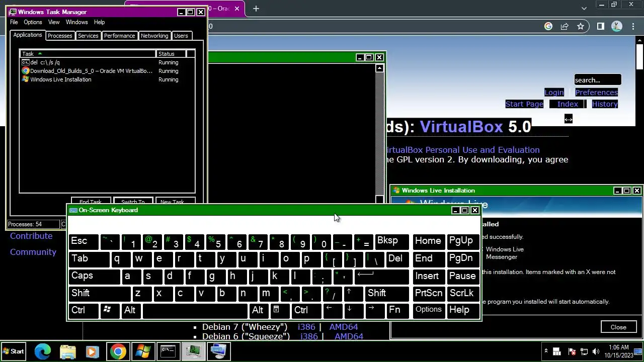Toggle left Alt key on On-Screen Keyboard
This screenshot has height=362, width=644.
131,311
